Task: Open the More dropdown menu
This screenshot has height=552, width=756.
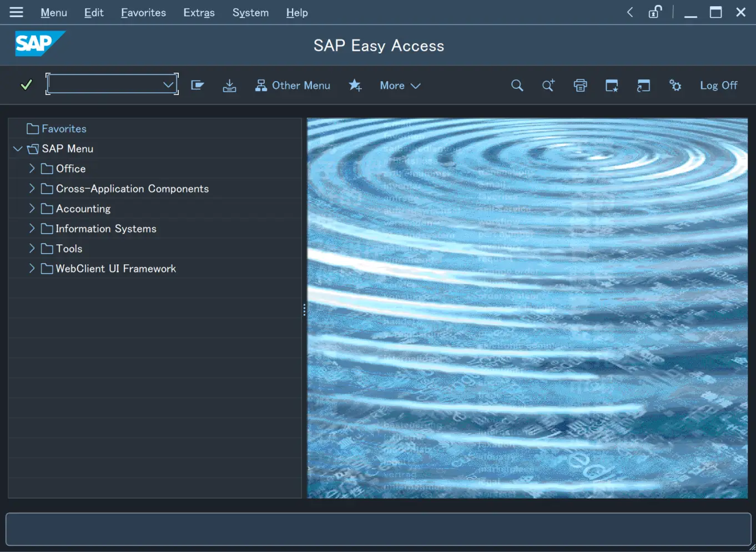Action: (400, 85)
